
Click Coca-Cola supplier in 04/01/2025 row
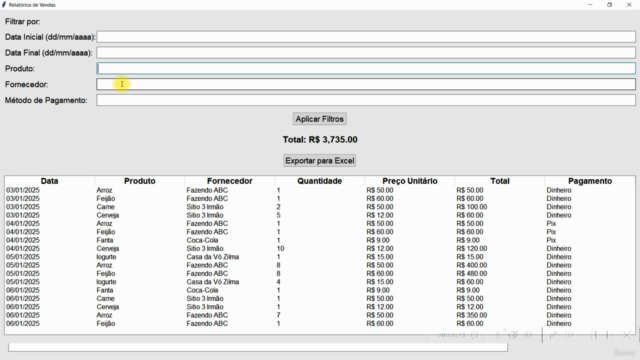point(202,240)
